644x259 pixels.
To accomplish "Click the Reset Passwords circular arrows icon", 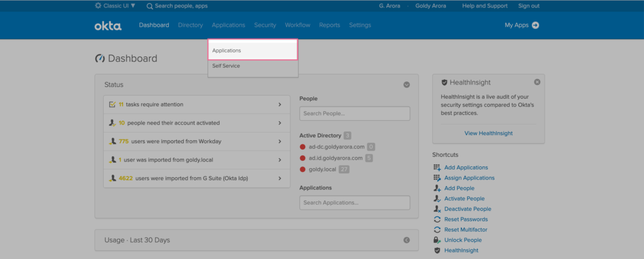I will (437, 220).
